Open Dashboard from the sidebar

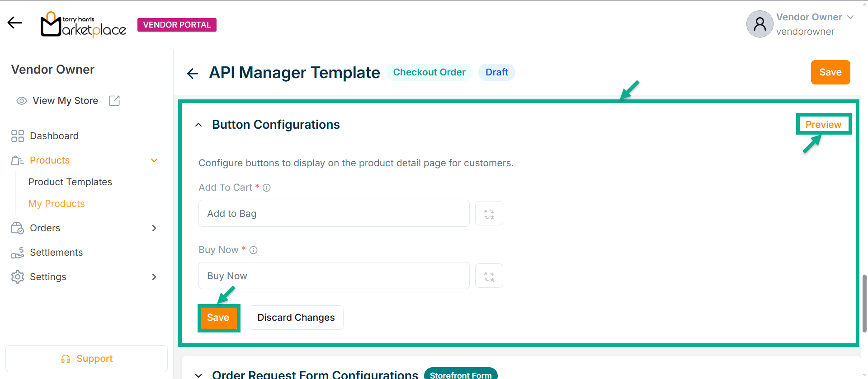click(x=54, y=136)
